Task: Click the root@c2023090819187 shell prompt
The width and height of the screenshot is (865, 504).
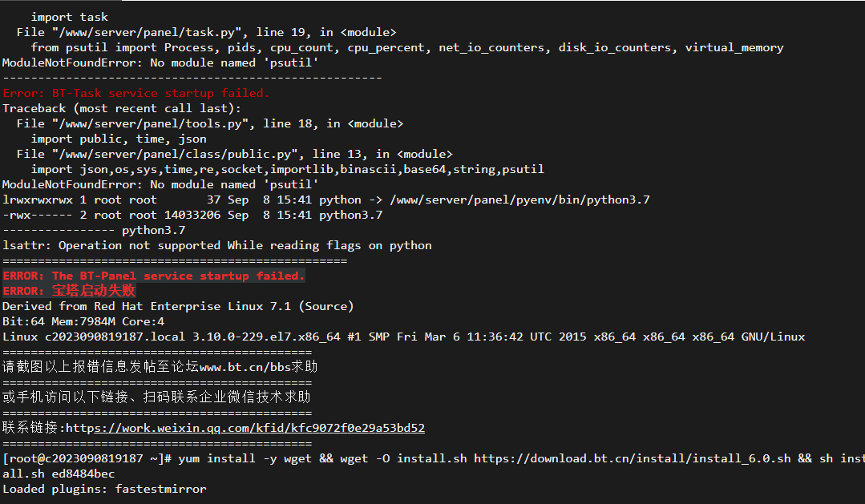Action: [88, 459]
